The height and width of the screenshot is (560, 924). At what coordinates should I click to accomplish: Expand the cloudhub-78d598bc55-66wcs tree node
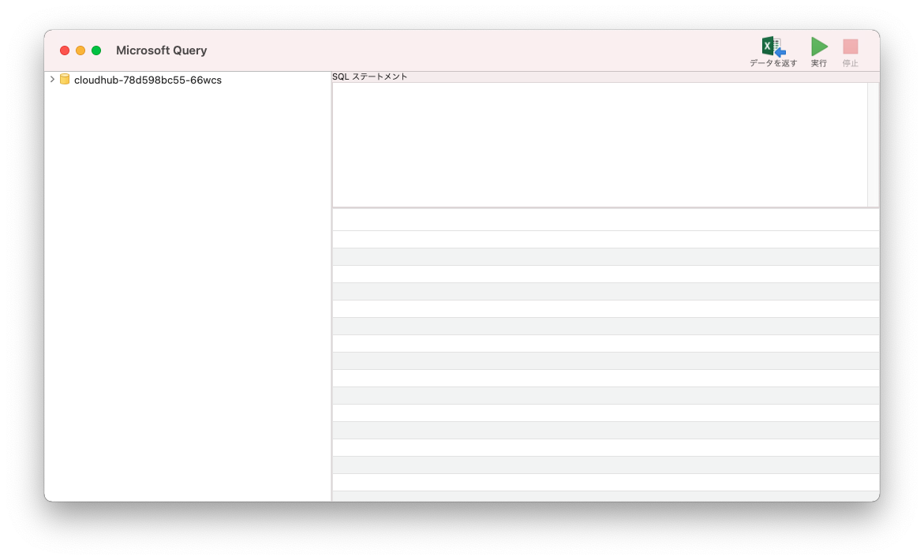[52, 80]
